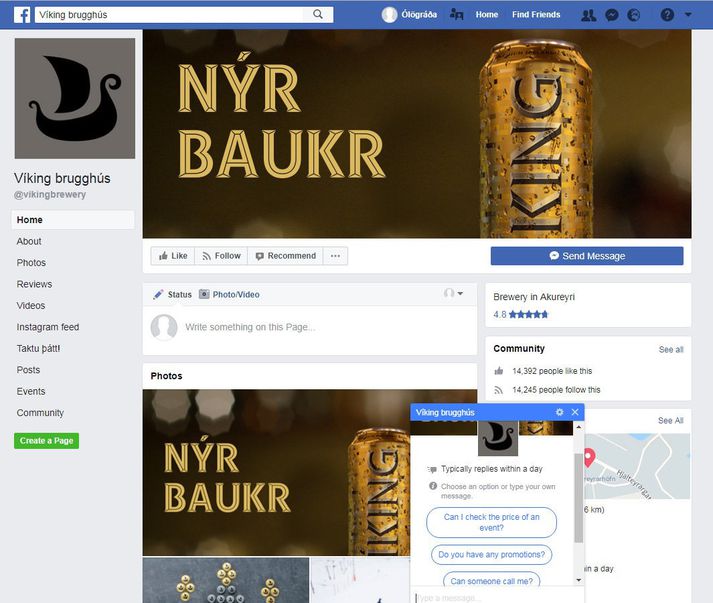The width and height of the screenshot is (713, 603).
Task: Click See all in Community box
Action: click(x=671, y=349)
